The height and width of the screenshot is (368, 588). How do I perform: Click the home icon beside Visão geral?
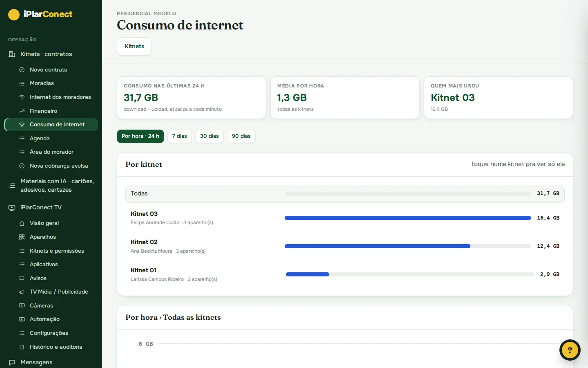coord(22,223)
